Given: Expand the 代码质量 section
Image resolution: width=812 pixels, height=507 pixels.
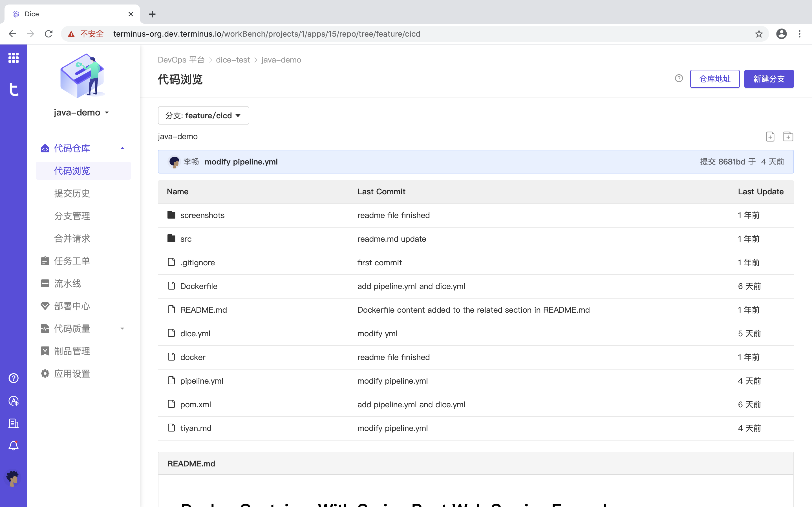Looking at the screenshot, I should coord(122,329).
